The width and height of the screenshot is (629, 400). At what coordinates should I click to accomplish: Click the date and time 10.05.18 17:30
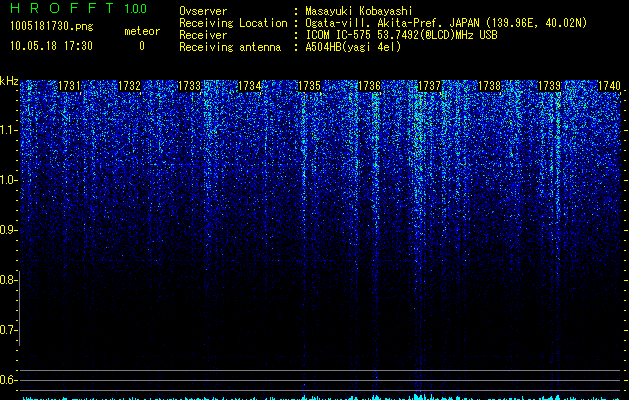51,46
